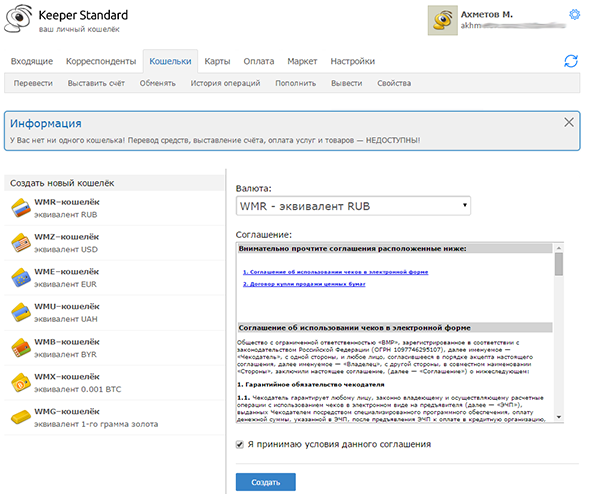Open the Корреспонденты tab

(101, 61)
